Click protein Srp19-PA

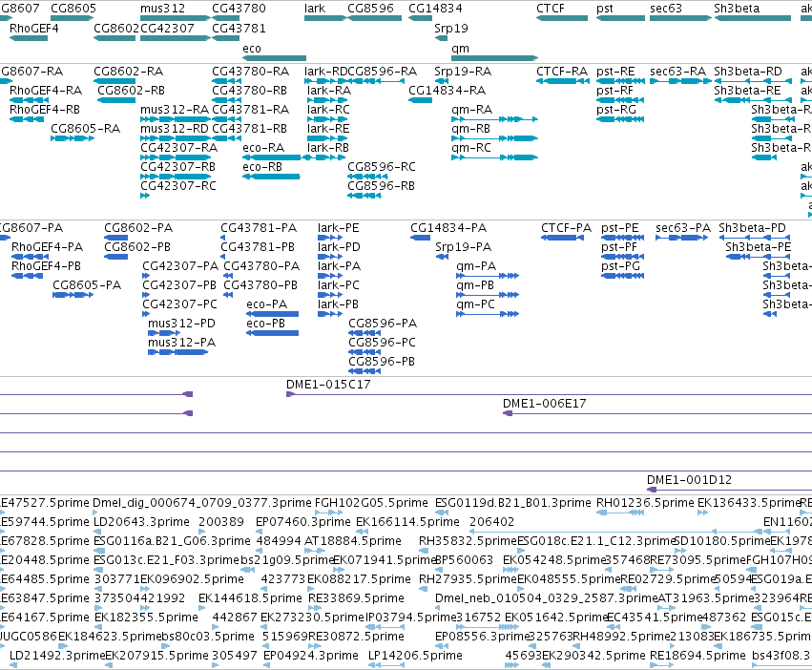click(x=463, y=247)
